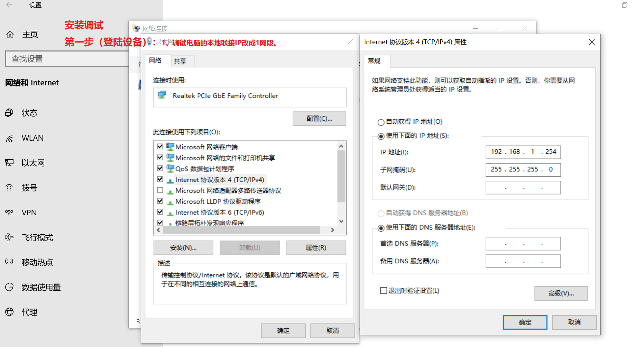The width and height of the screenshot is (644, 347).
Task: Uncheck QoS 数据包计划程序 checkbox
Action: coord(160,168)
